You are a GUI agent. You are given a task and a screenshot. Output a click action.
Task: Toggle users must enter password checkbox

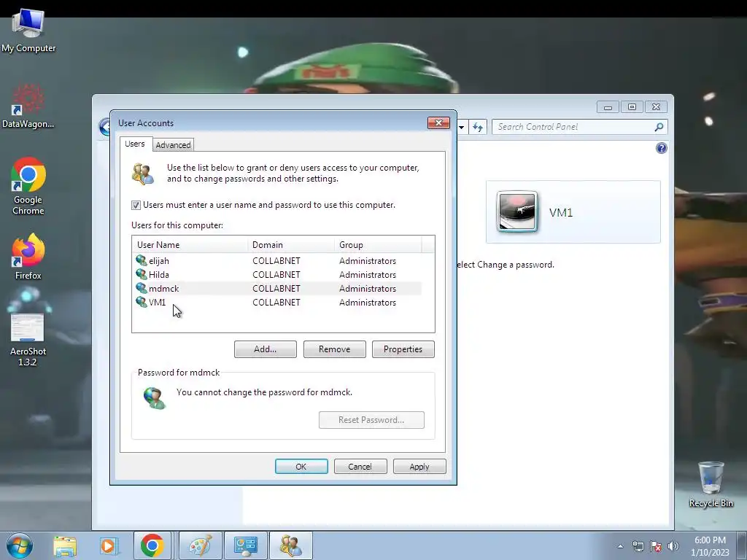tap(136, 205)
